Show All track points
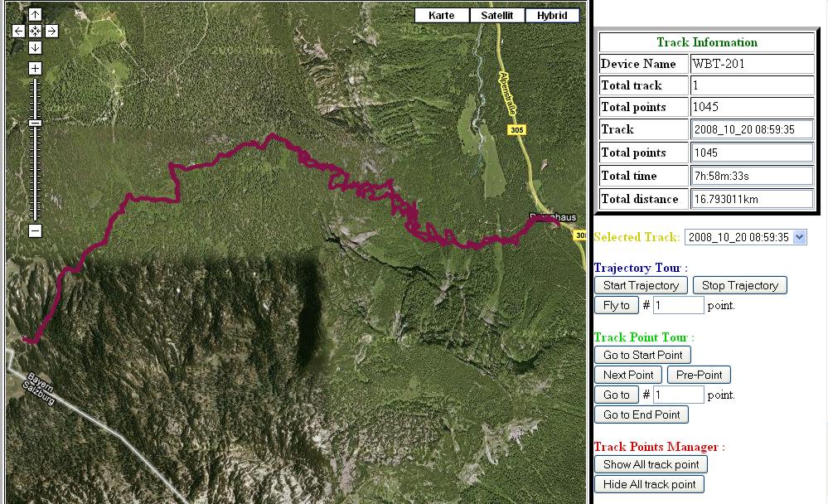The height and width of the screenshot is (504, 828). coord(651,464)
